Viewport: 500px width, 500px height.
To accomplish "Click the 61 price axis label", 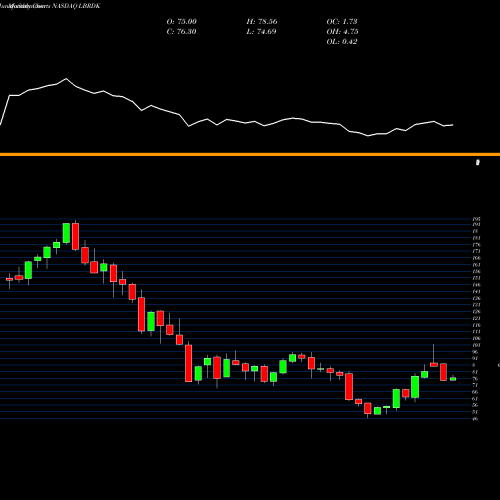I will [475, 399].
